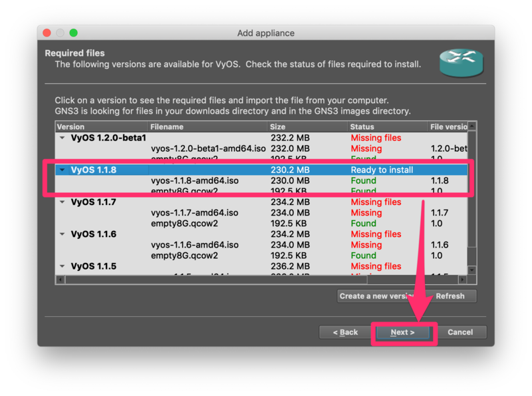This screenshot has width=532, height=396.
Task: Click Found status of vyos-1.1.8-amd64.iso
Action: coord(363,180)
